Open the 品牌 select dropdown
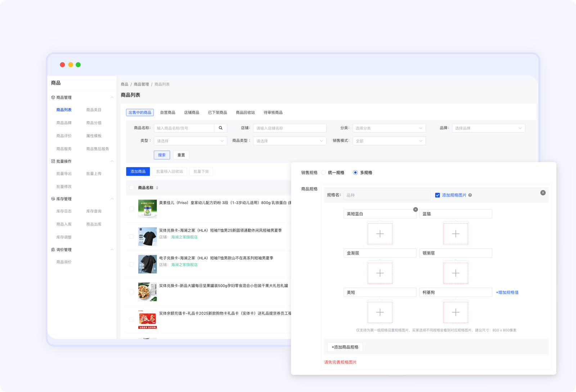Image resolution: width=576 pixels, height=392 pixels. [488, 128]
